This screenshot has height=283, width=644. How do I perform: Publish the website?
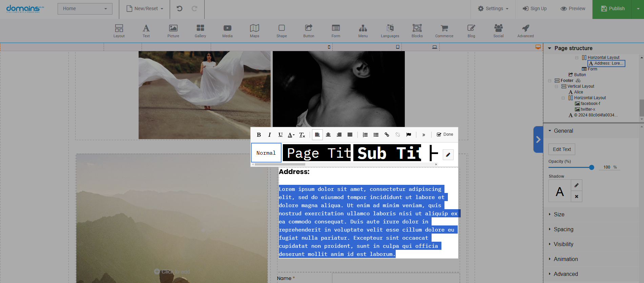click(x=612, y=8)
